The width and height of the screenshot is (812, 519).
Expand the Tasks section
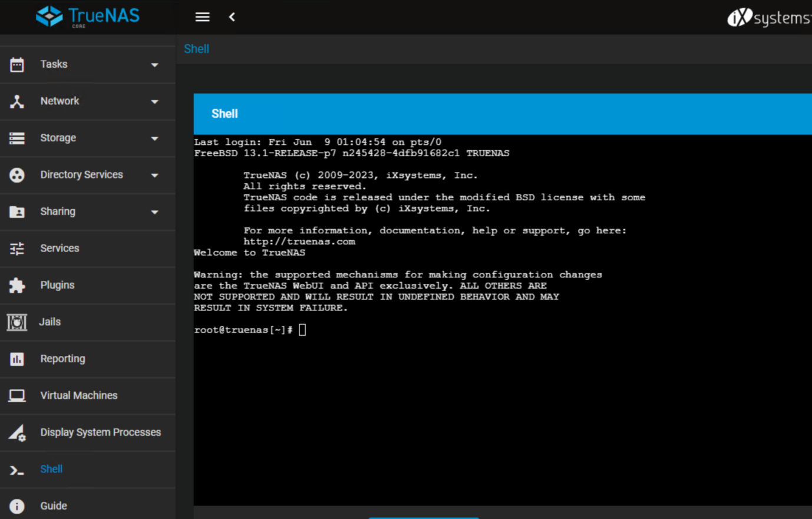pos(154,64)
